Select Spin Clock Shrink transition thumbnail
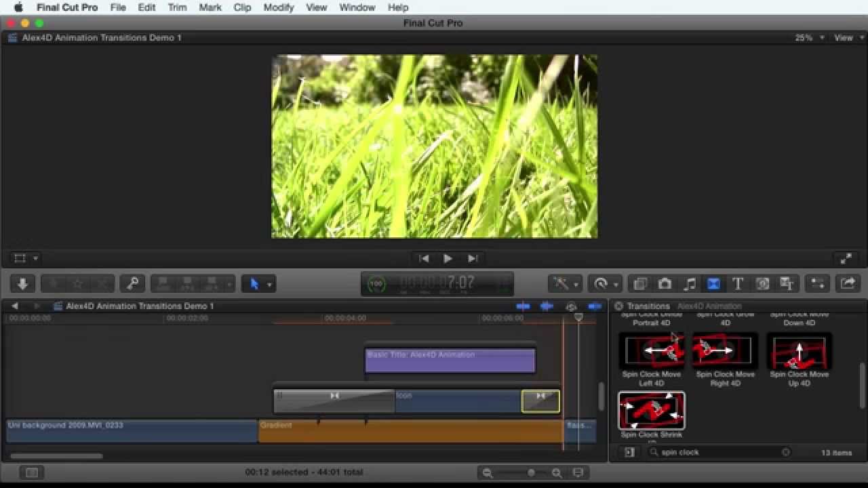The width and height of the screenshot is (868, 488). 652,411
